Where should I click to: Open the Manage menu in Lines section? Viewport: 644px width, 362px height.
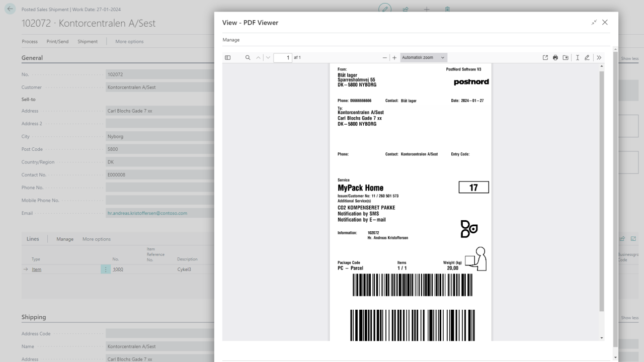click(x=65, y=239)
